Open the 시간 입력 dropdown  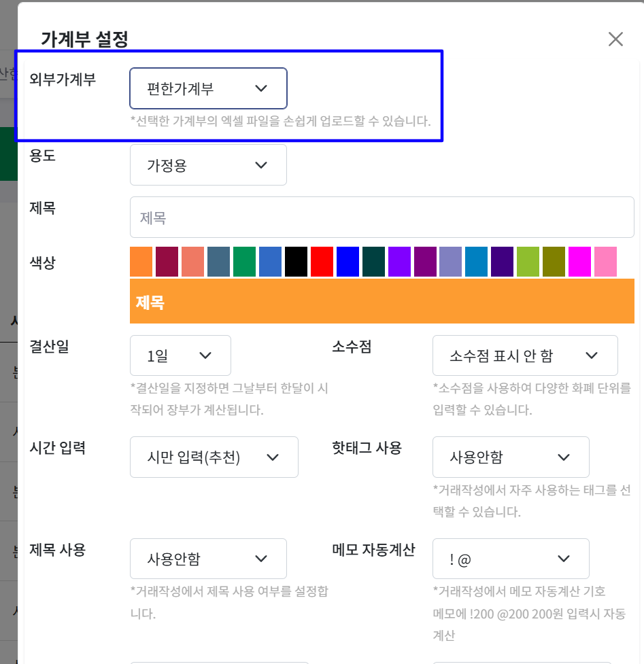tap(214, 457)
